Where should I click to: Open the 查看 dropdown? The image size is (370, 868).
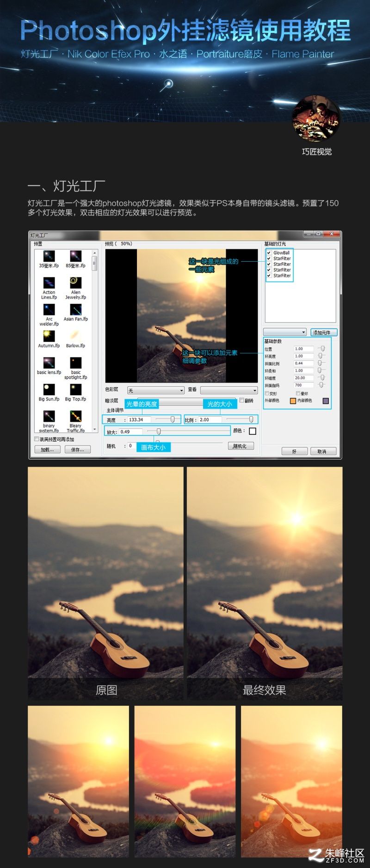[228, 390]
